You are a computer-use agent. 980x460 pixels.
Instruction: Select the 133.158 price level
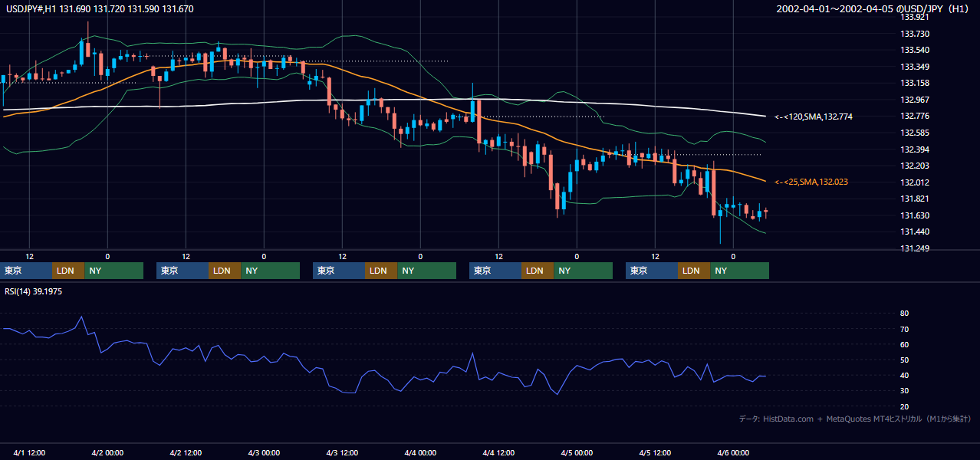pos(915,83)
